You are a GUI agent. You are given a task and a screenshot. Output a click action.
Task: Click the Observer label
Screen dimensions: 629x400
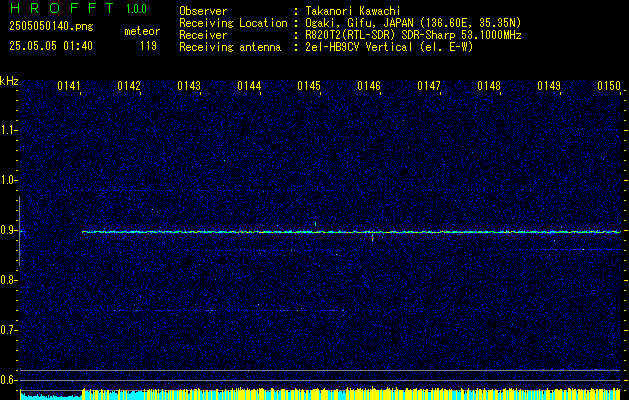pyautogui.click(x=203, y=11)
